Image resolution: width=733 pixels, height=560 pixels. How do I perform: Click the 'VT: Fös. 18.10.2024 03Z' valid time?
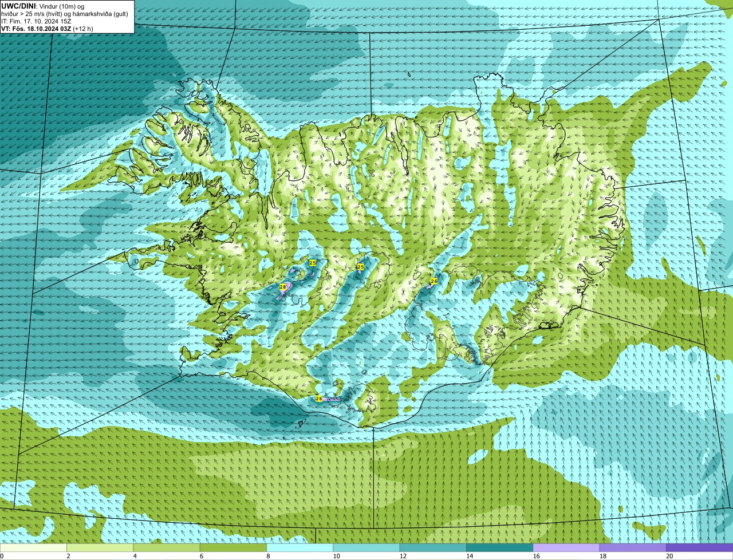(36, 29)
